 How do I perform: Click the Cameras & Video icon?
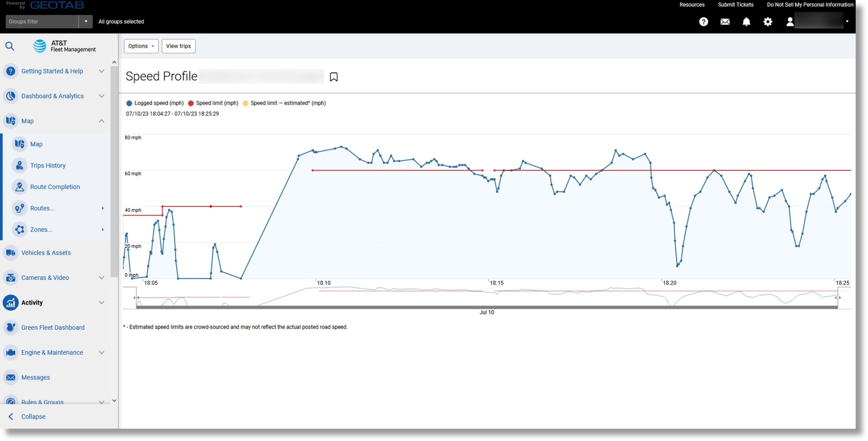[11, 277]
